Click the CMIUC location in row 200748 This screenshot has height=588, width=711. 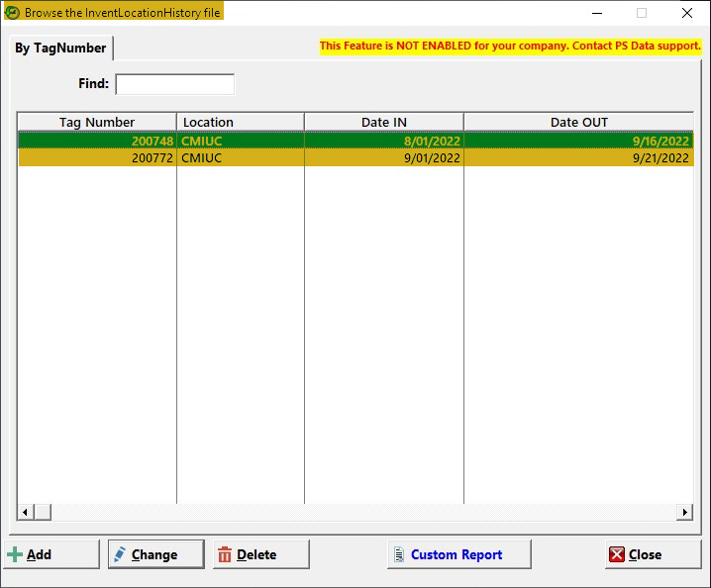click(x=241, y=141)
